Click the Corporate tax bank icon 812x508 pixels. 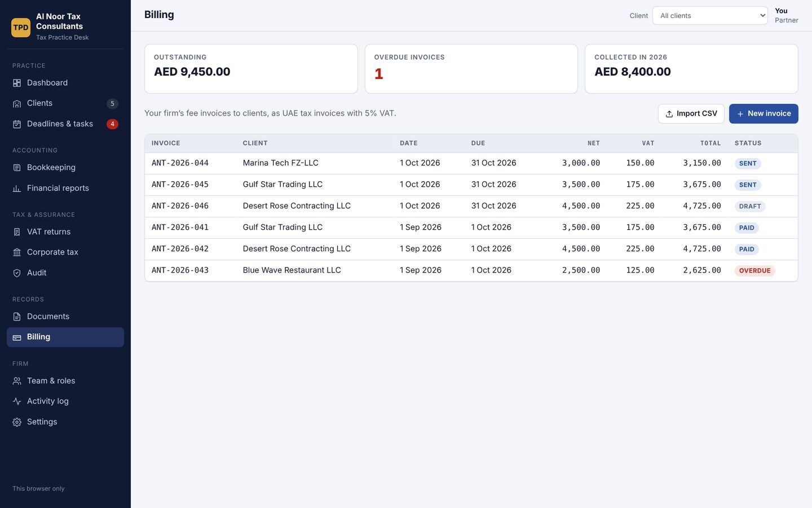pos(17,252)
